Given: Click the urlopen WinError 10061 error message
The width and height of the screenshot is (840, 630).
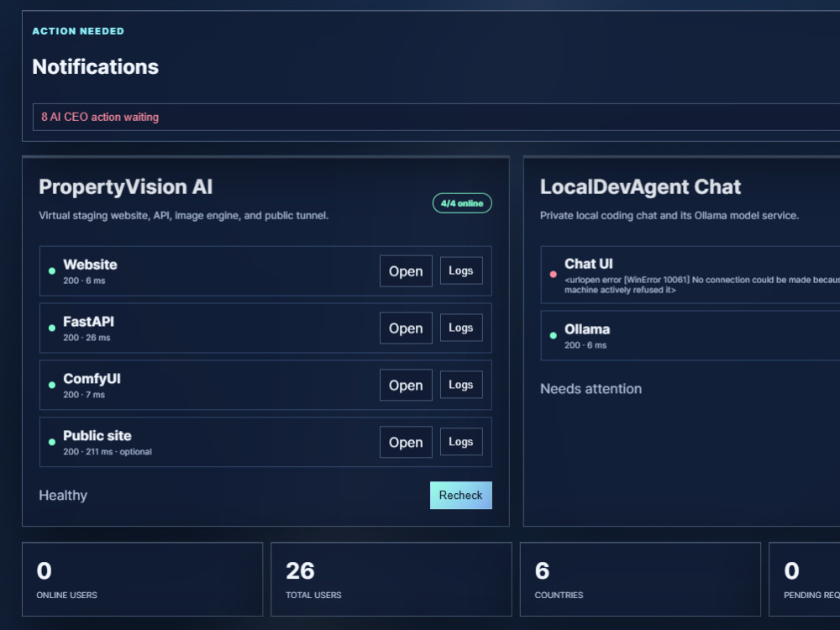Looking at the screenshot, I should click(x=701, y=285).
